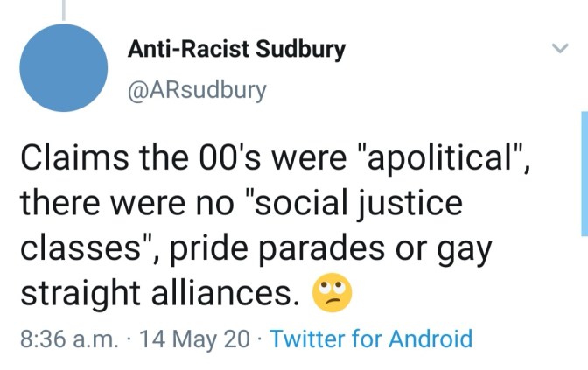Open the Anti-Racist Sudbury display name
The width and height of the screenshot is (588, 370).
pyautogui.click(x=236, y=50)
